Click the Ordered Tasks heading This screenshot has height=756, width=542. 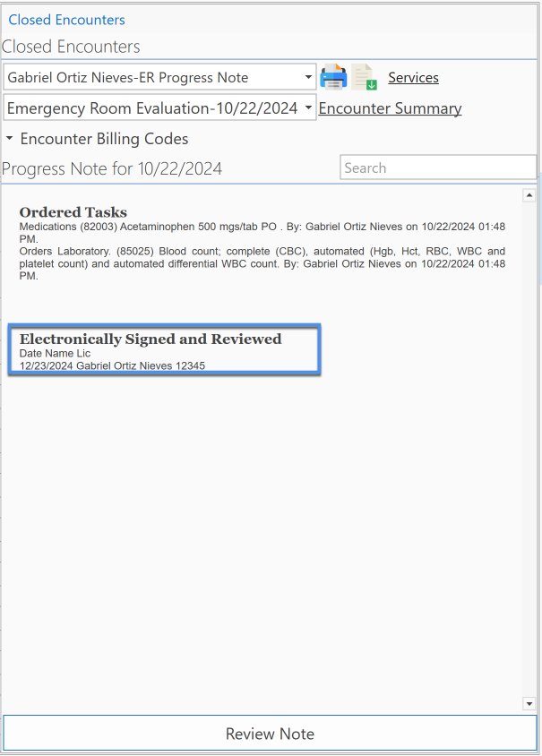tap(73, 212)
